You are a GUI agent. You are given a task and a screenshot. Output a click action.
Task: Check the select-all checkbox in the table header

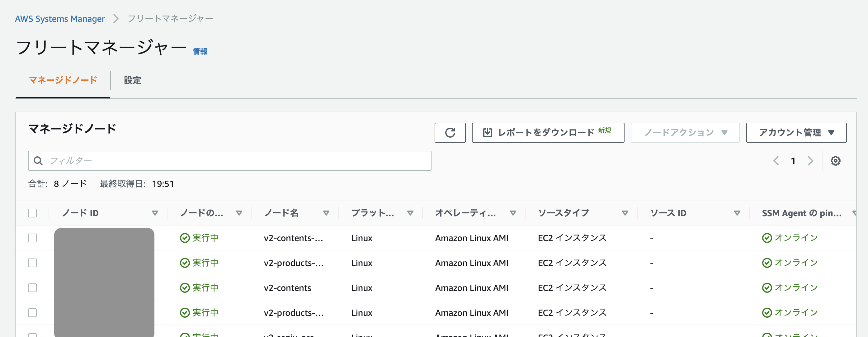click(x=32, y=213)
